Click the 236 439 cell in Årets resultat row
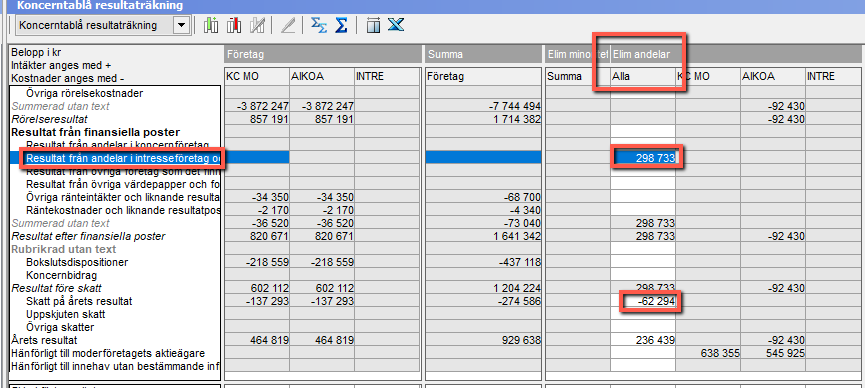Viewport: 865px width, 388px height. coord(643,340)
